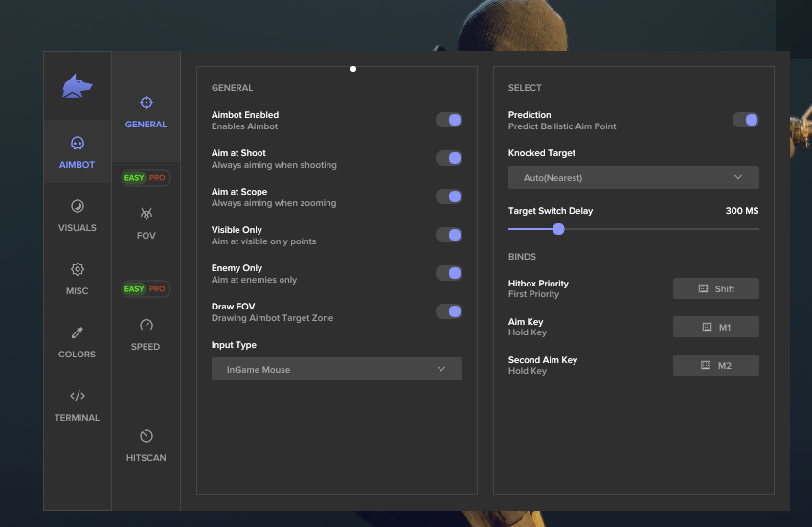The image size is (812, 527).
Task: Click the wolf logo icon
Action: (78, 86)
